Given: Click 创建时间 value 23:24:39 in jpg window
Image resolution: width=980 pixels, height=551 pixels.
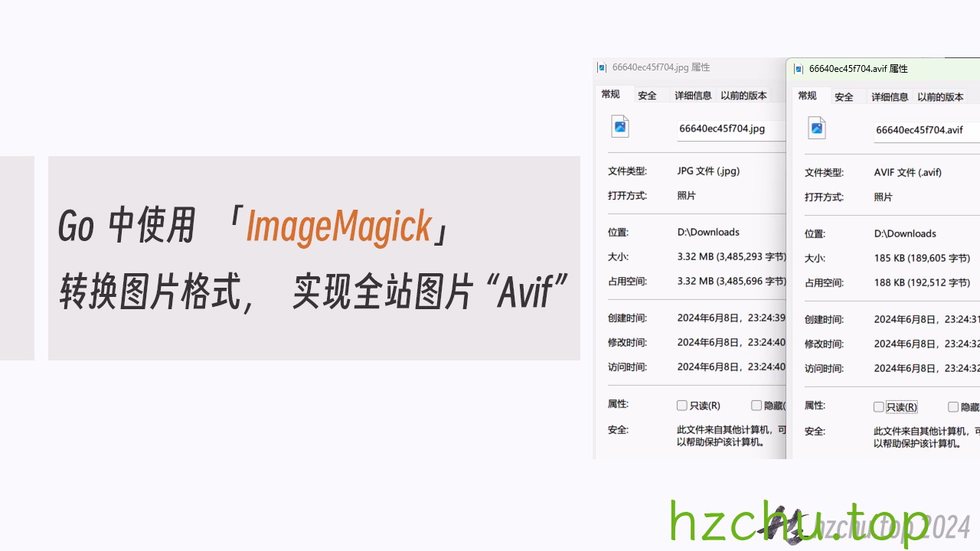Looking at the screenshot, I should coord(731,318).
